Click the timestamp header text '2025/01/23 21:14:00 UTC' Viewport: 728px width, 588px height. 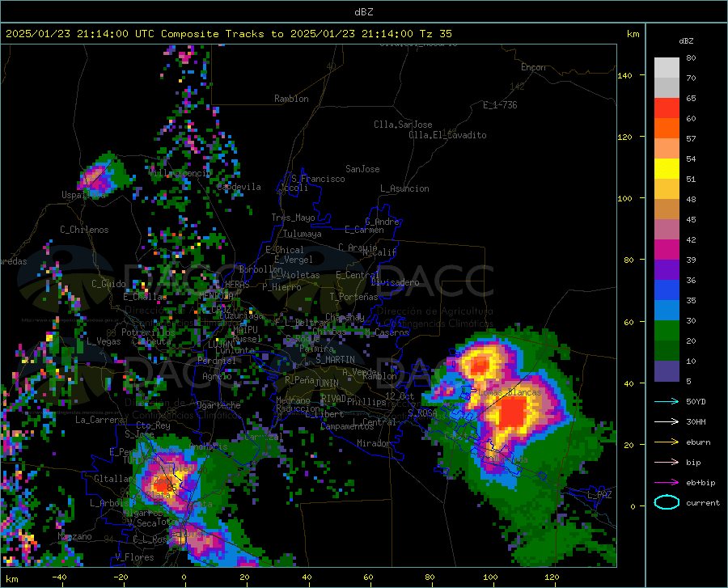(80, 33)
